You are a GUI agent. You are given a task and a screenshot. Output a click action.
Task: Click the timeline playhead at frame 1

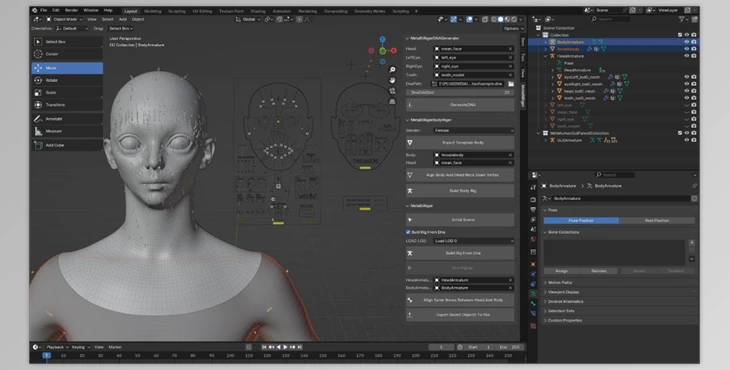coord(47,356)
